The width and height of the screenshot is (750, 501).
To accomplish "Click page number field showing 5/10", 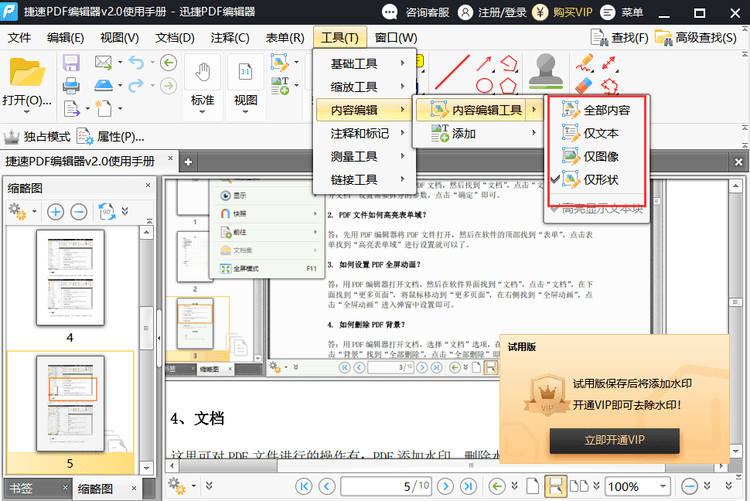I will [x=385, y=487].
